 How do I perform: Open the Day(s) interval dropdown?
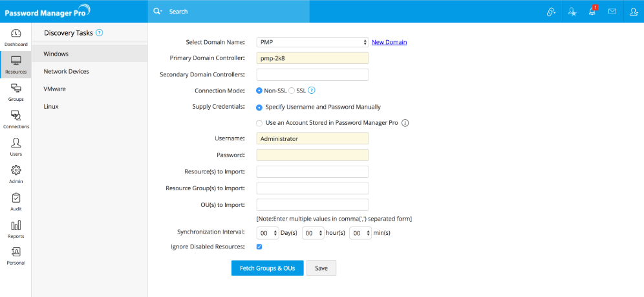click(267, 232)
